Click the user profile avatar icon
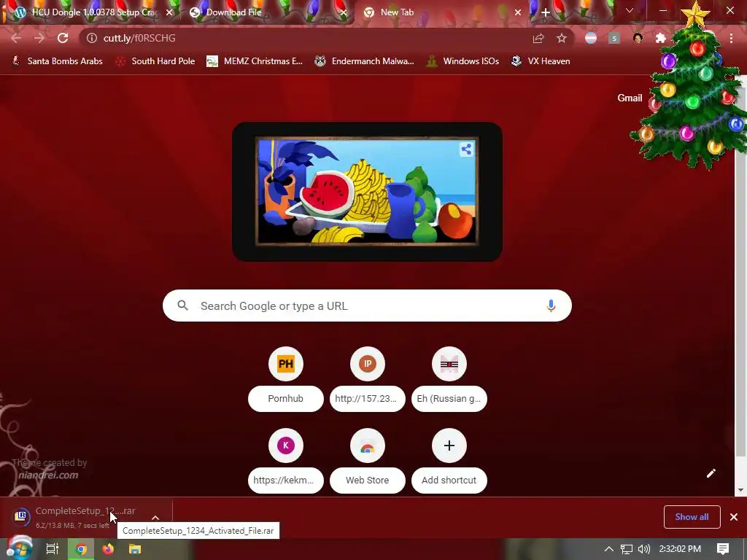747x560 pixels. tap(638, 38)
